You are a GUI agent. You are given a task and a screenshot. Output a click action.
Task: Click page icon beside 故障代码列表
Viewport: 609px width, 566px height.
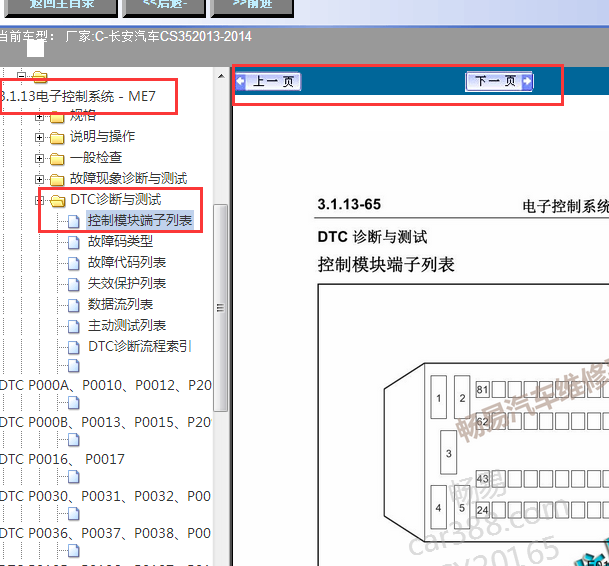pos(73,263)
